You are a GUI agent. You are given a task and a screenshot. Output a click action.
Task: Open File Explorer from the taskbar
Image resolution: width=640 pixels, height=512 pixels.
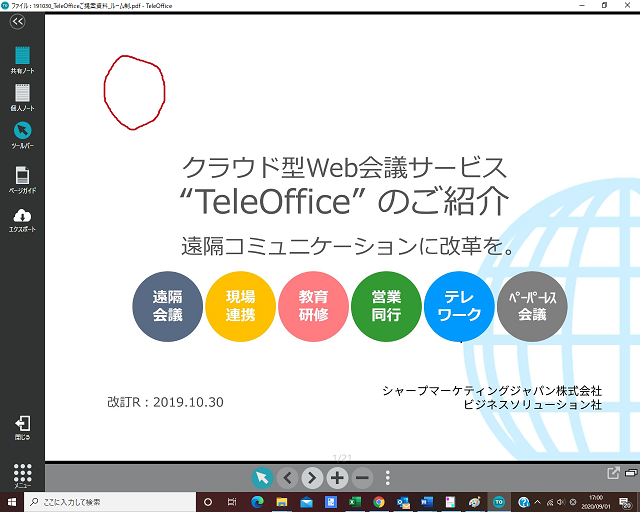[282, 502]
